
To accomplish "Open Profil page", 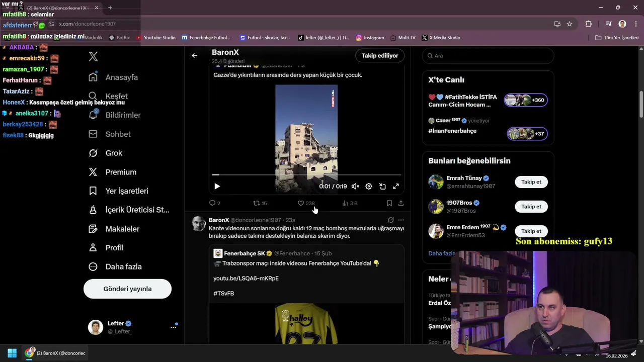I will (x=106, y=247).
